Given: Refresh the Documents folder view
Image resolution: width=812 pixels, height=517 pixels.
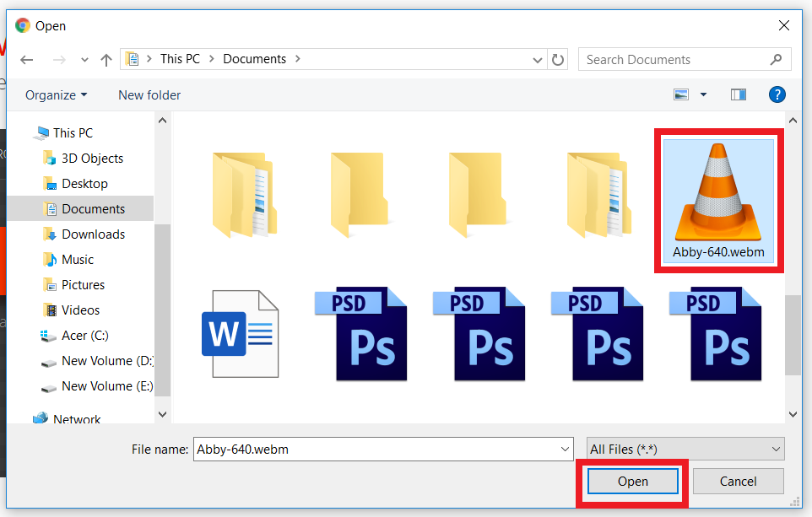Looking at the screenshot, I should pos(557,60).
